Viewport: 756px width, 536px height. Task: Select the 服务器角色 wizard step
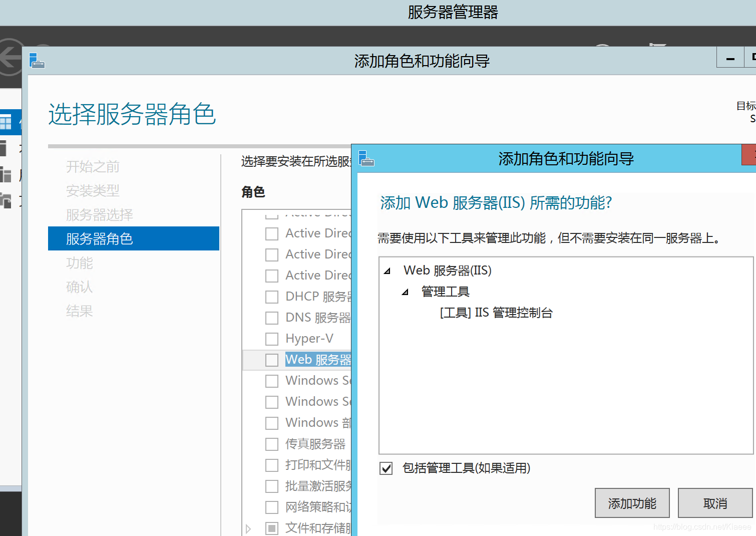[x=134, y=238]
